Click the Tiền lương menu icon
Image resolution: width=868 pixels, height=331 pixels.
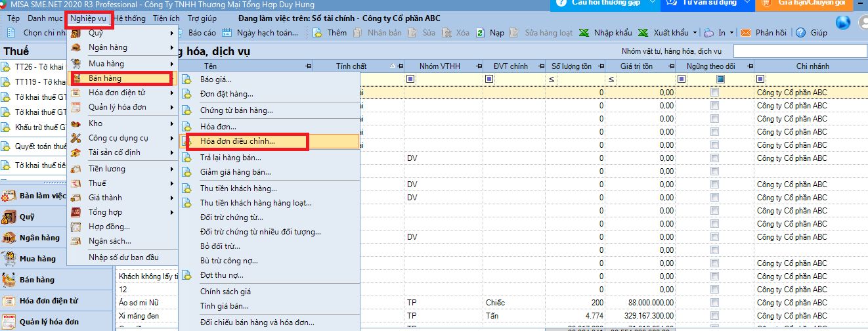point(76,169)
